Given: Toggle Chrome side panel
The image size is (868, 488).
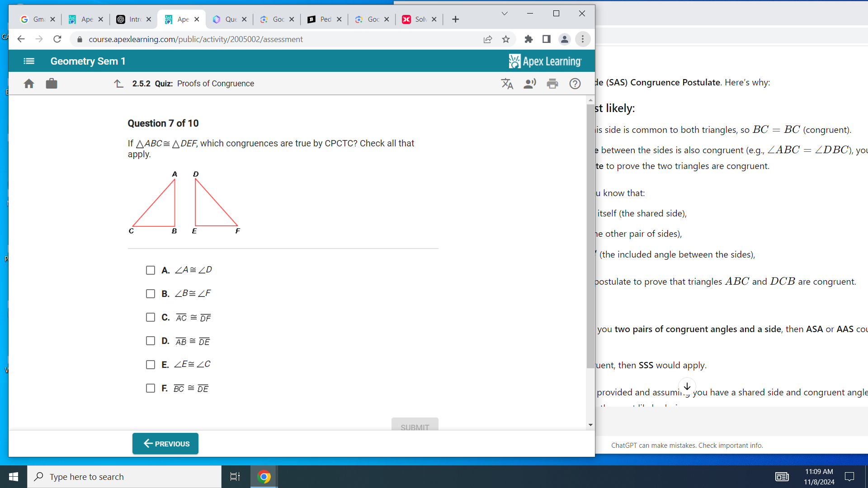Looking at the screenshot, I should [547, 39].
